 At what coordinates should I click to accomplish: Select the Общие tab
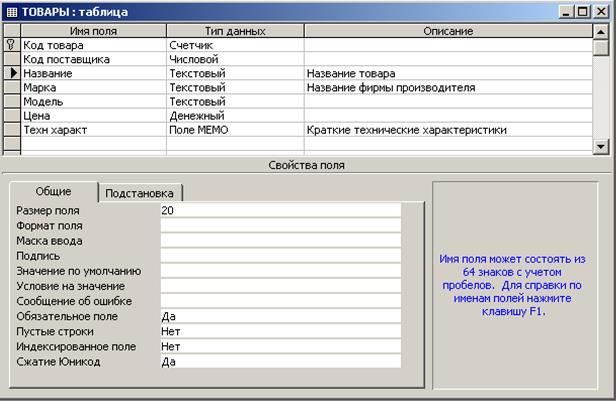click(x=53, y=191)
